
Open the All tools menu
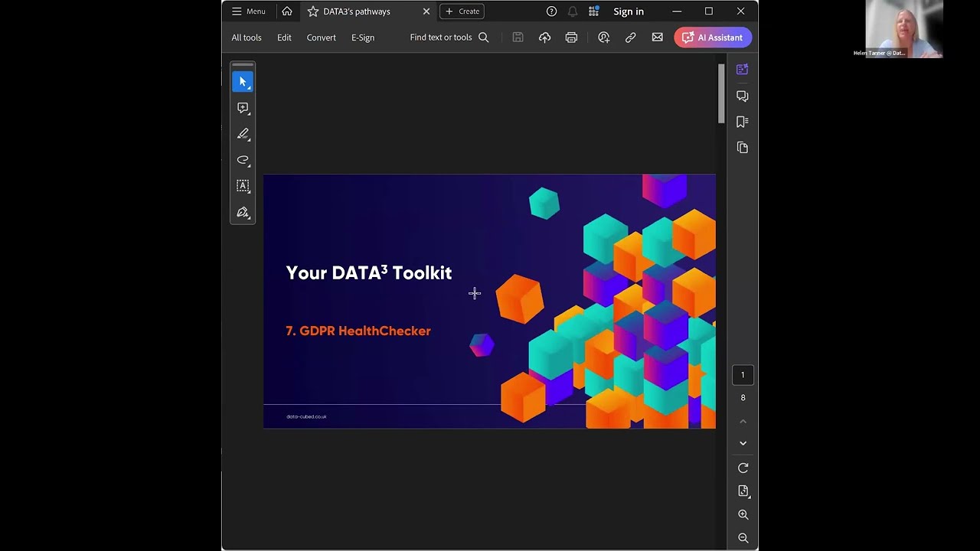coord(247,37)
